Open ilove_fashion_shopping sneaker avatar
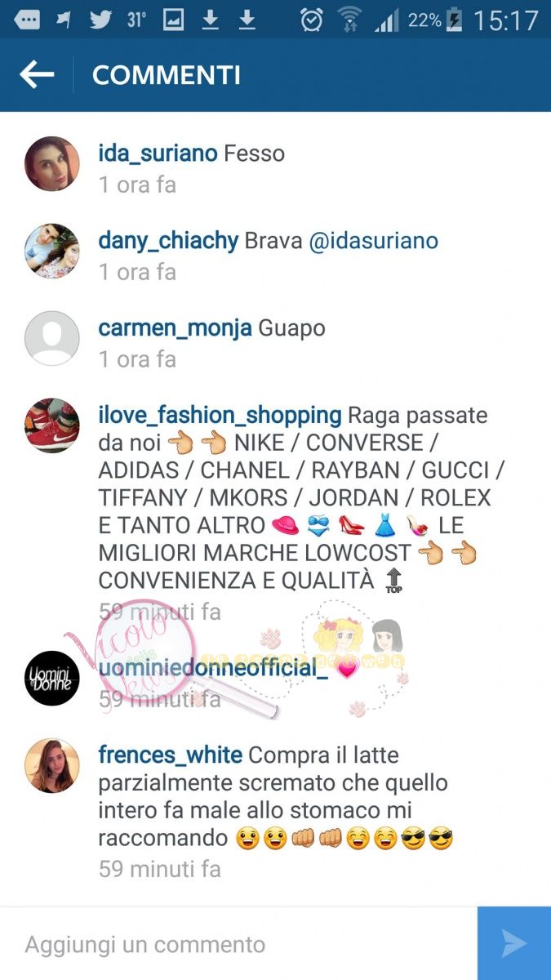Viewport: 551px width, 980px height. (x=52, y=425)
